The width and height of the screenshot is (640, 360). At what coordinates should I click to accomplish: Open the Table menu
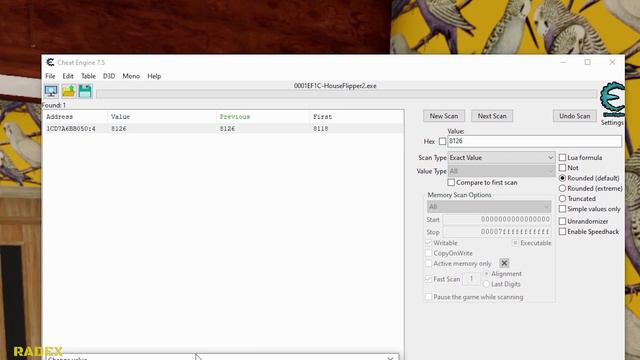click(88, 76)
